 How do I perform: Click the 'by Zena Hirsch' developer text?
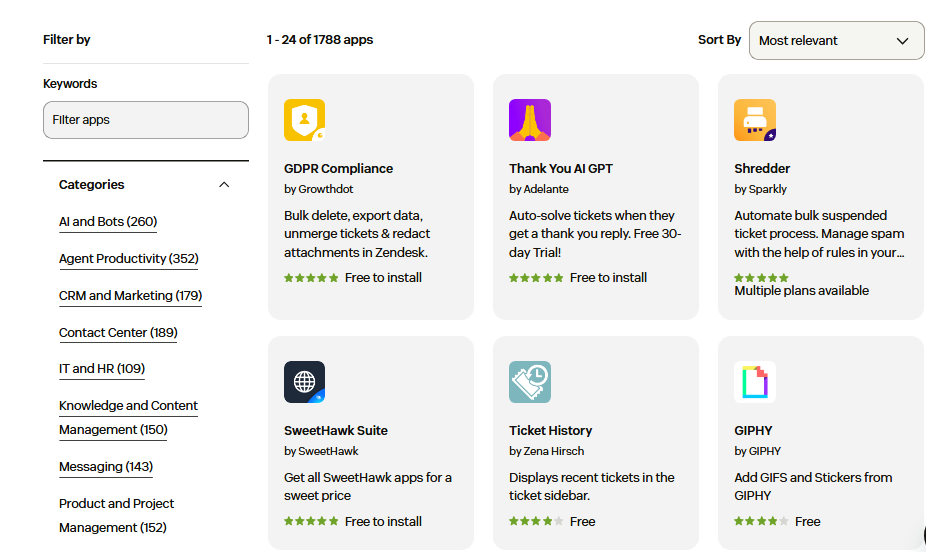coord(546,452)
